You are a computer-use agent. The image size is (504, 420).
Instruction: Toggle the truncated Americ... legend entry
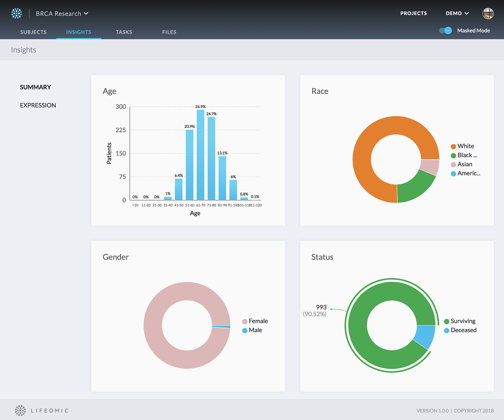tap(466, 173)
